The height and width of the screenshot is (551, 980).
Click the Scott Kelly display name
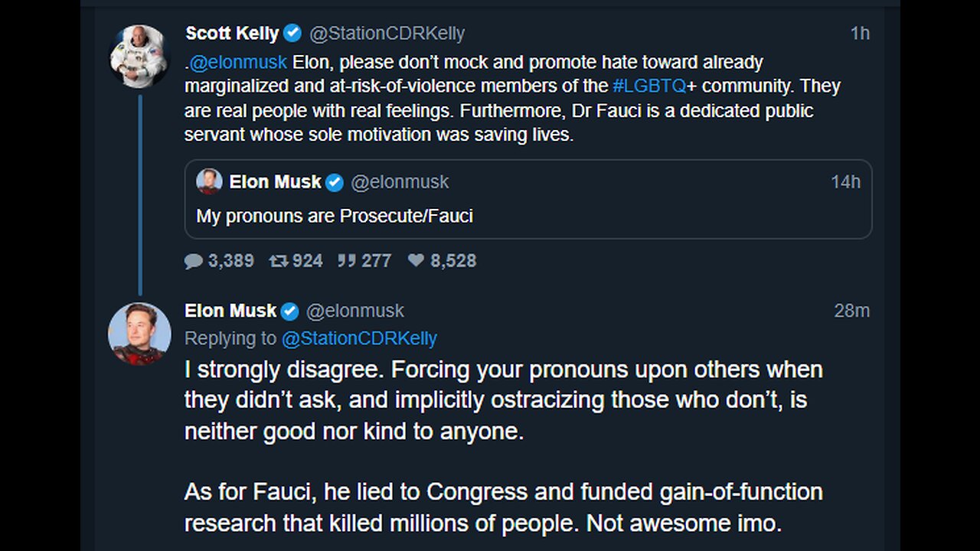click(x=232, y=34)
